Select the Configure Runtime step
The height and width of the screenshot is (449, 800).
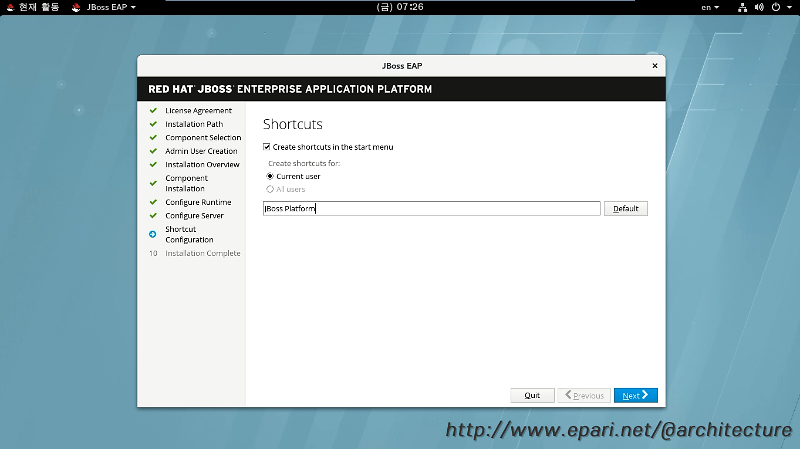pyautogui.click(x=198, y=202)
